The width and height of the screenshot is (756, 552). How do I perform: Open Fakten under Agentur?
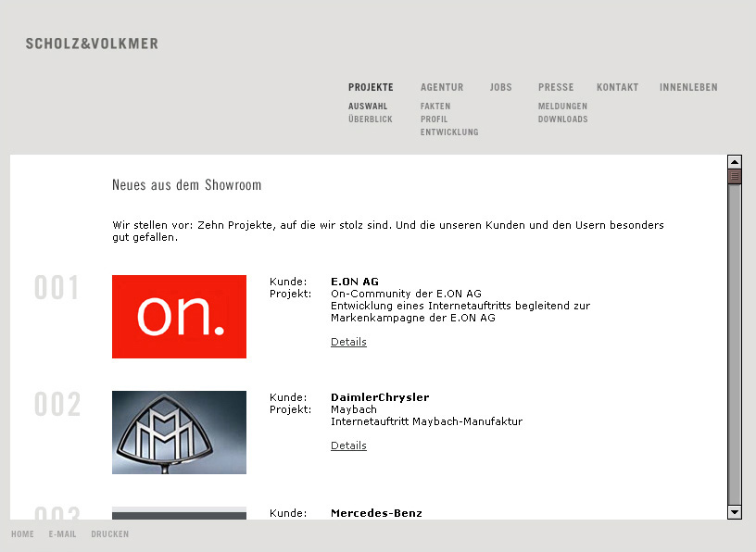point(435,107)
